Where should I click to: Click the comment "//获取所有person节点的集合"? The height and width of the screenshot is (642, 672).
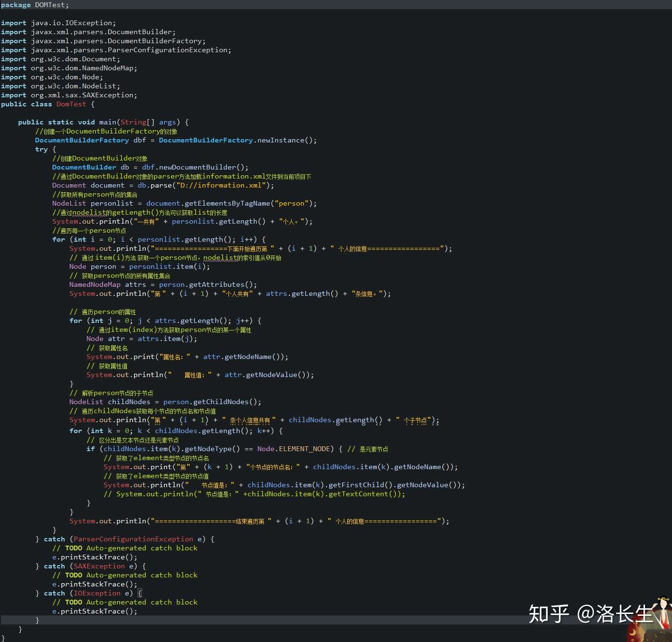coord(95,194)
